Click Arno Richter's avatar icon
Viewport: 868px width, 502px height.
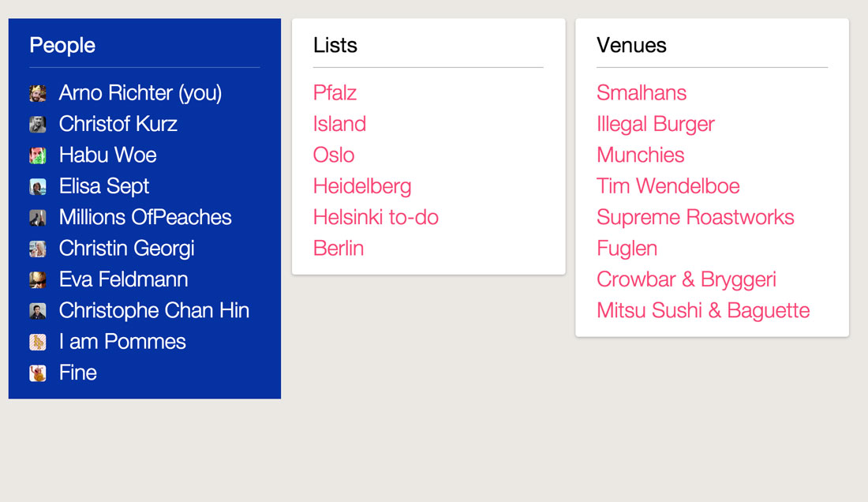(38, 92)
